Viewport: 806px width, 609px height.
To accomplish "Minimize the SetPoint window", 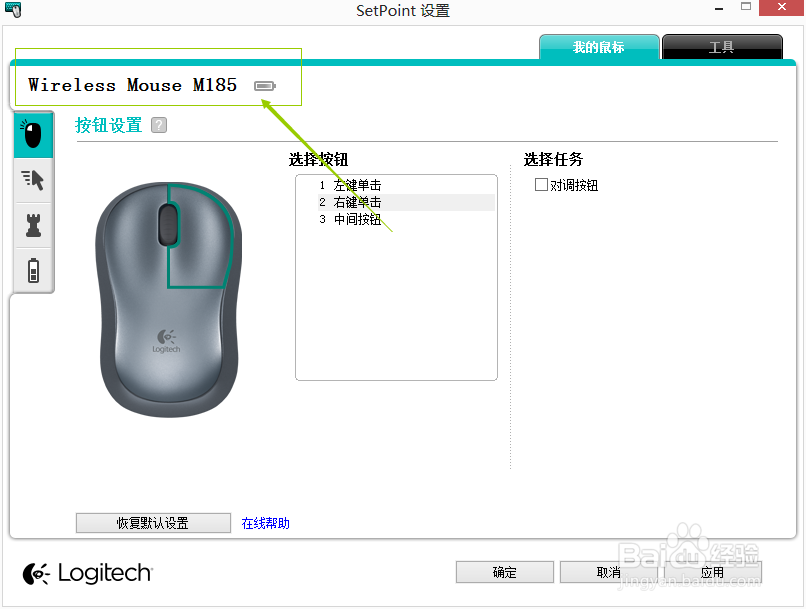I will point(719,8).
